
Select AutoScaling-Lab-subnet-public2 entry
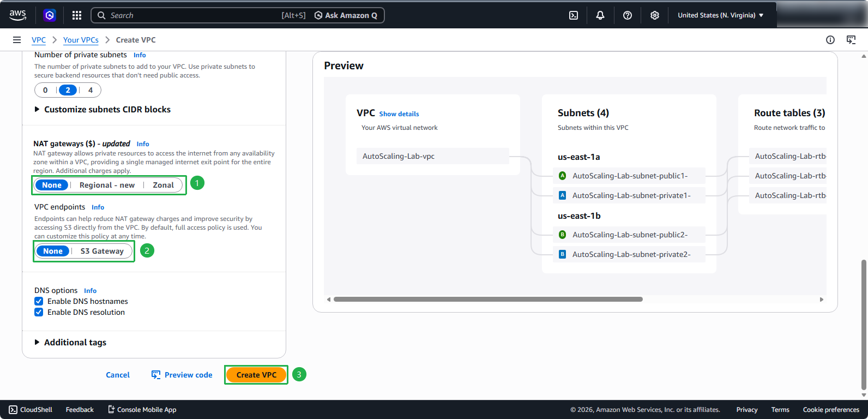(x=629, y=235)
